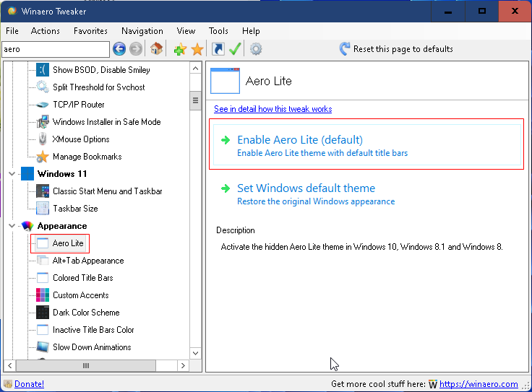Select 'Show BSOD, Disable Smiley' text

tap(101, 70)
